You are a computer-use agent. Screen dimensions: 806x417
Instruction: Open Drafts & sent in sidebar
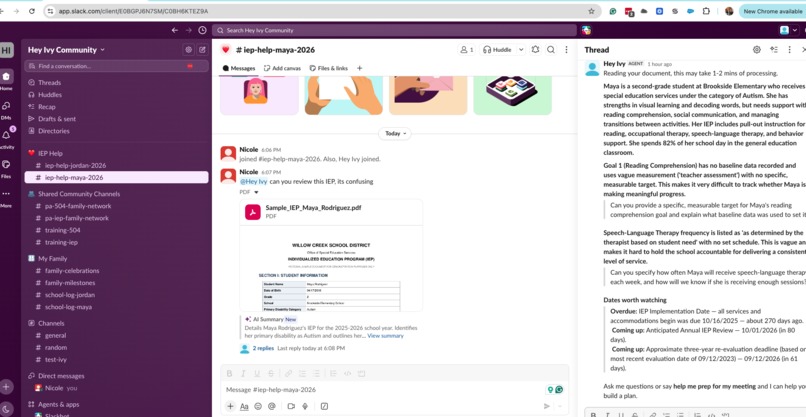tap(57, 119)
